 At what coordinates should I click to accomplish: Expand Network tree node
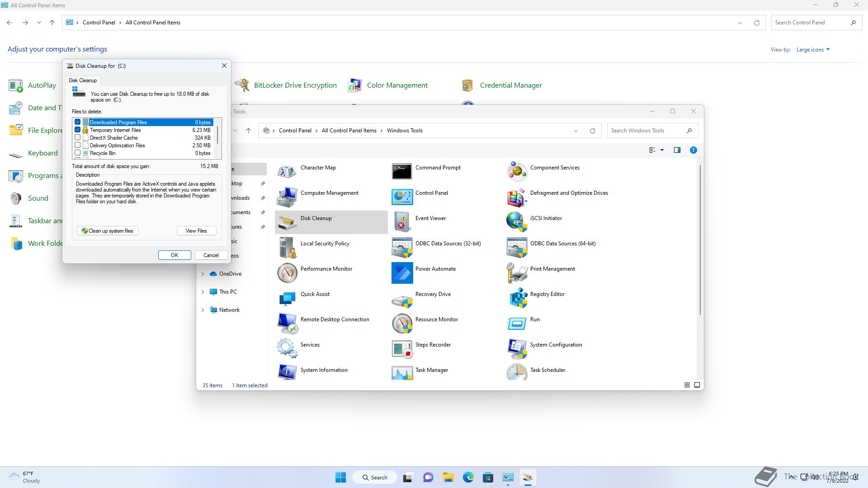click(203, 310)
